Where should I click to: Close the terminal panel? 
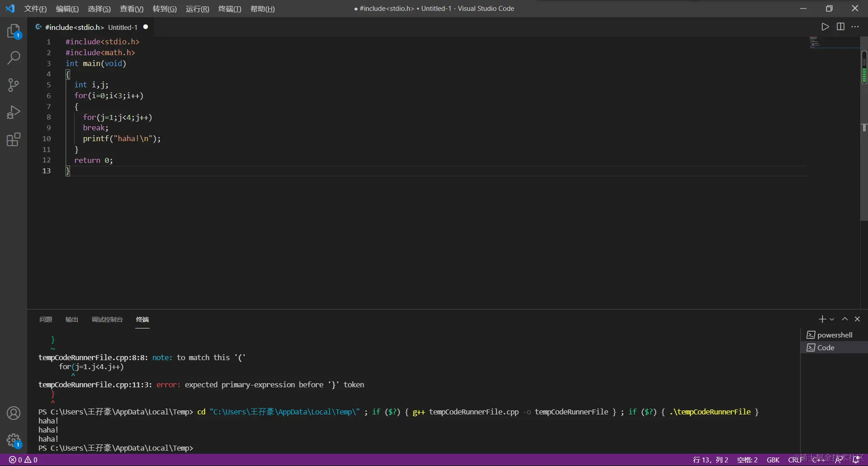[x=857, y=319]
